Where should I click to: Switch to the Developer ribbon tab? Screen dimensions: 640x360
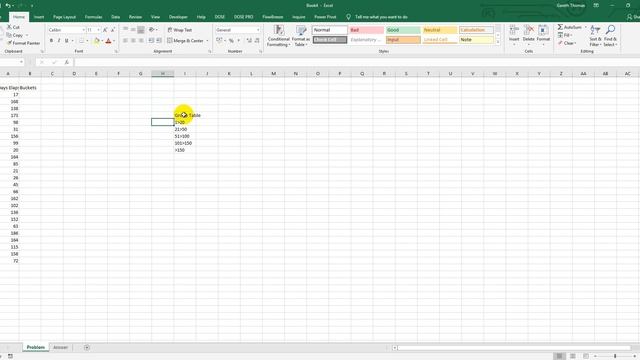[x=178, y=17]
